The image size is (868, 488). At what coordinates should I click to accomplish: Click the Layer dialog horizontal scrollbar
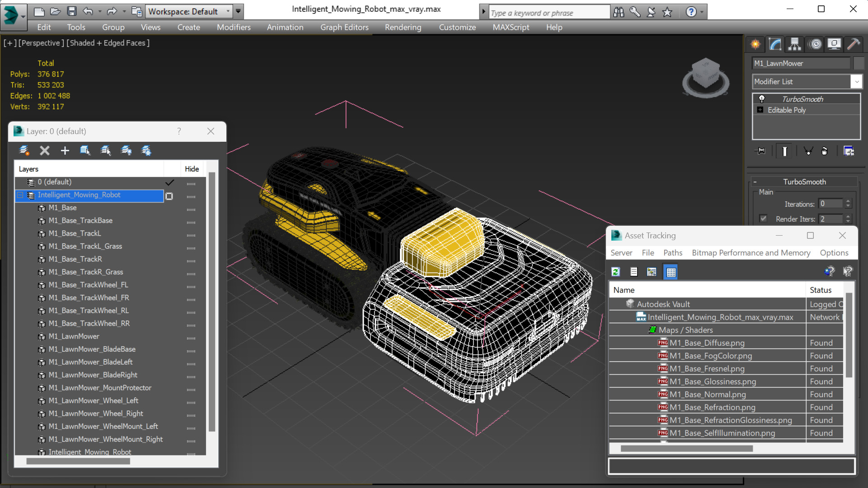[x=78, y=461]
